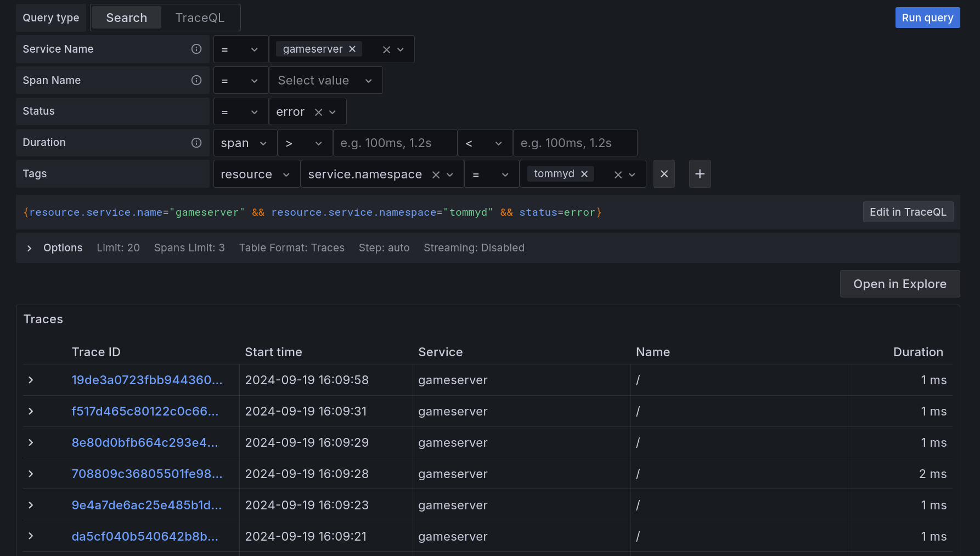Image resolution: width=980 pixels, height=556 pixels.
Task: Open trace 8e80d0bfb664c293e4 link
Action: 145,442
